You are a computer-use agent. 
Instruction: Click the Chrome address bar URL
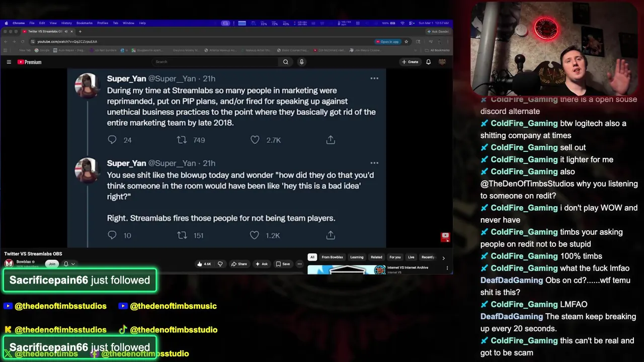(x=67, y=42)
